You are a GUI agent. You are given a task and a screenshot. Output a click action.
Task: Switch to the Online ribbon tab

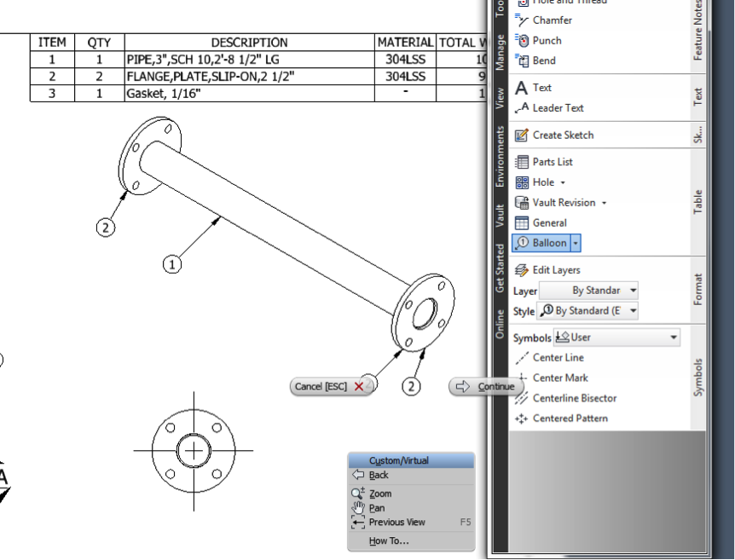(500, 324)
